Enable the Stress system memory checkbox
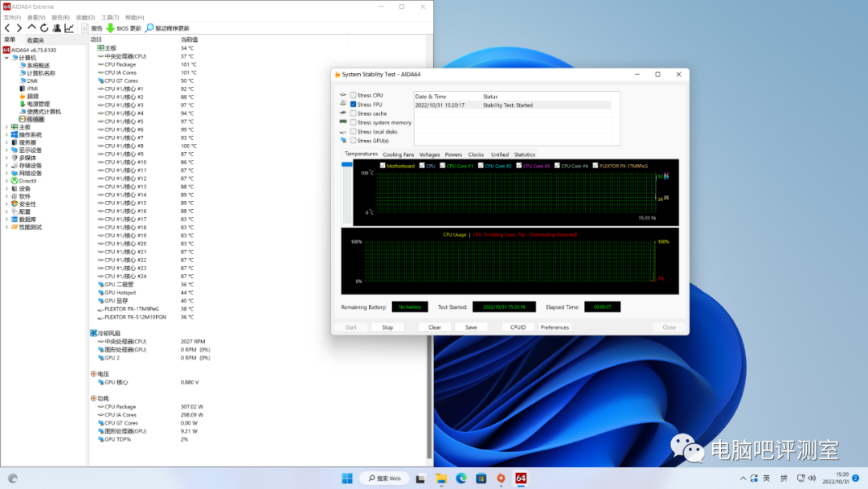 [x=353, y=122]
